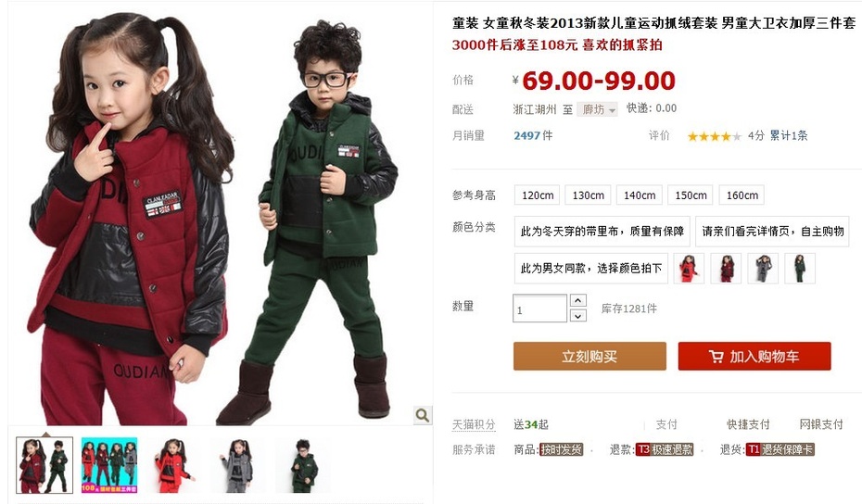
Task: Show the four-kids colorful group thumbnail
Action: pyautogui.click(x=108, y=465)
